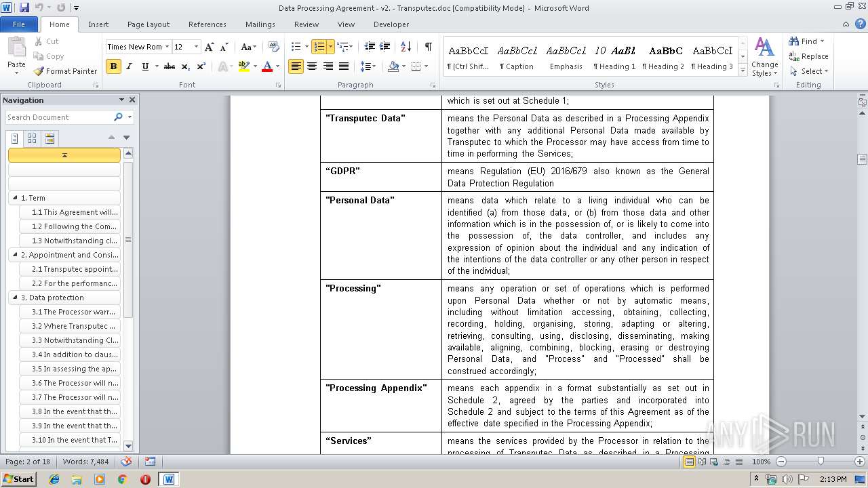Open multilevel list options
Viewport: 868px width, 488px height.
(x=345, y=47)
